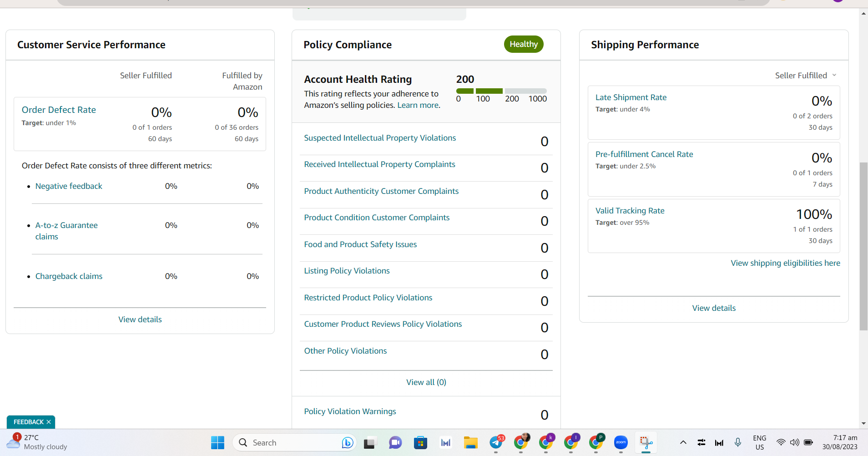Click the Account Health Rating progress bar
This screenshot has width=868, height=456.
[501, 91]
